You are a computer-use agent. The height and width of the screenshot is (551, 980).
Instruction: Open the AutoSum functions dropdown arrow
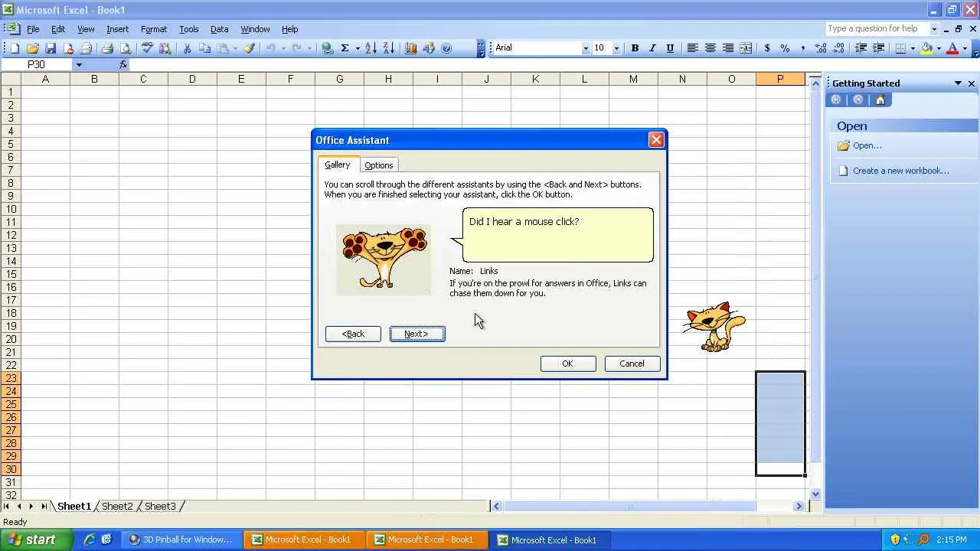pos(357,48)
